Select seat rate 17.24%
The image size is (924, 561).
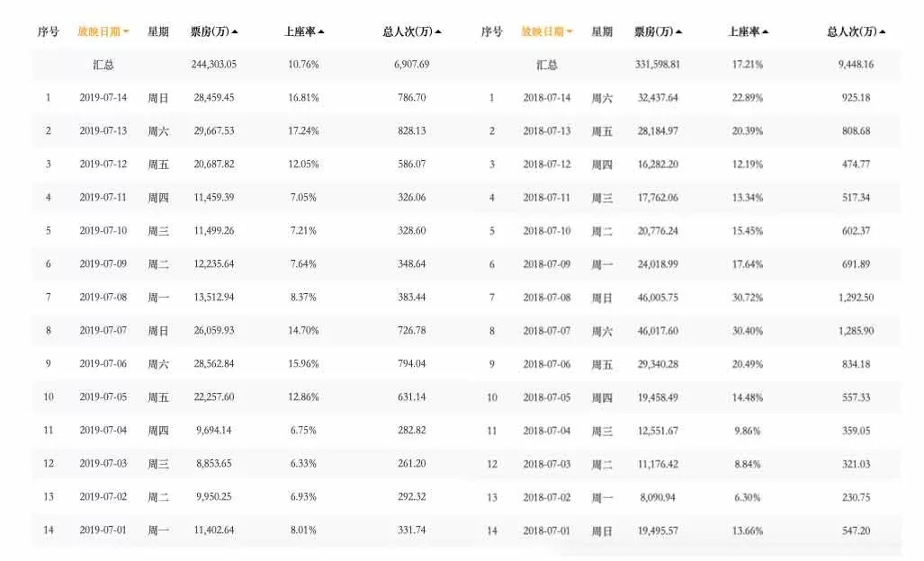tap(303, 130)
